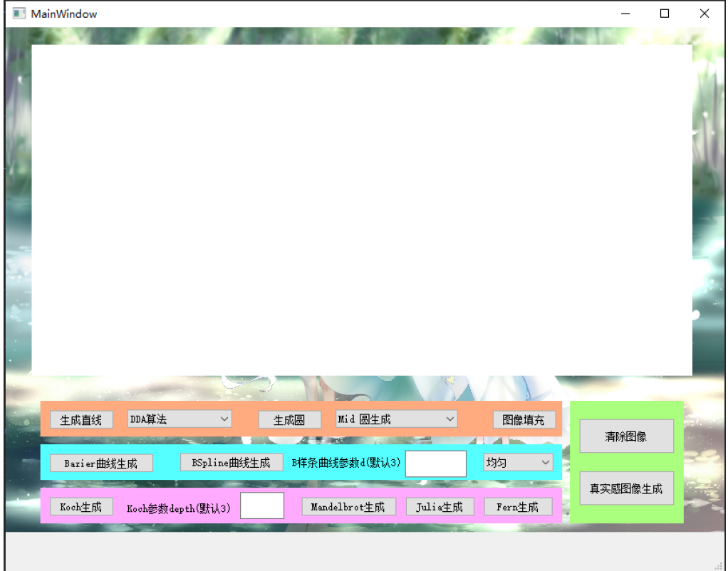Expand the Mid 圆生成 combo box
The width and height of the screenshot is (728, 571).
pos(396,419)
